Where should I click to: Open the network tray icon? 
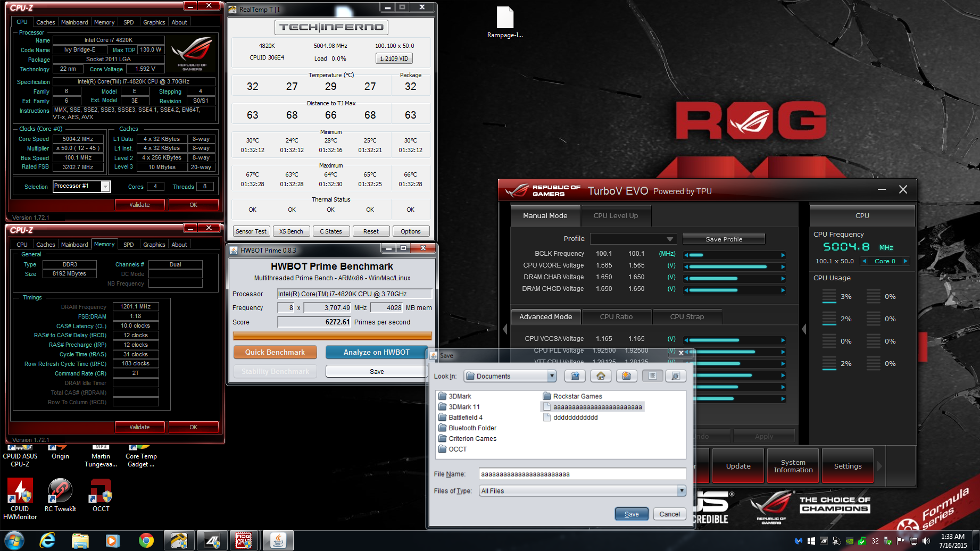click(913, 541)
